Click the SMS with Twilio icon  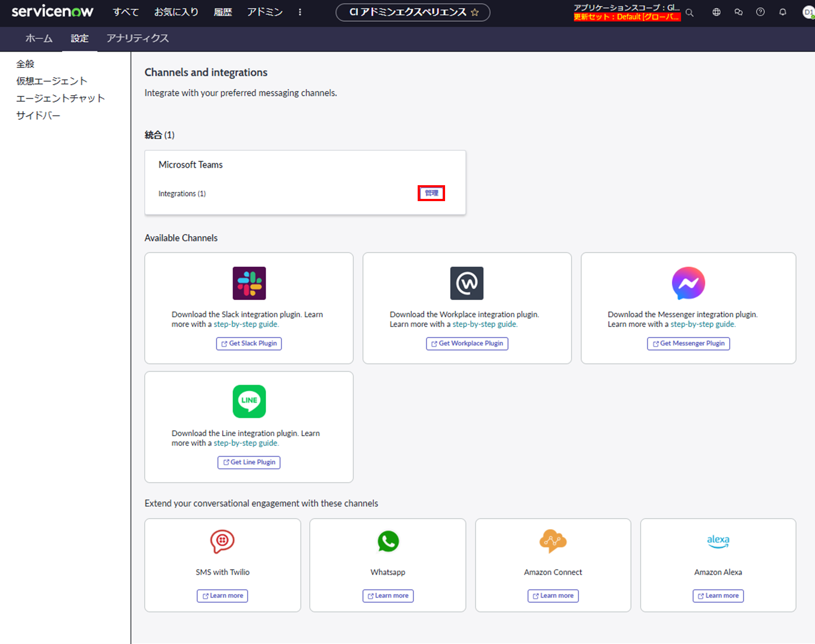coord(222,541)
